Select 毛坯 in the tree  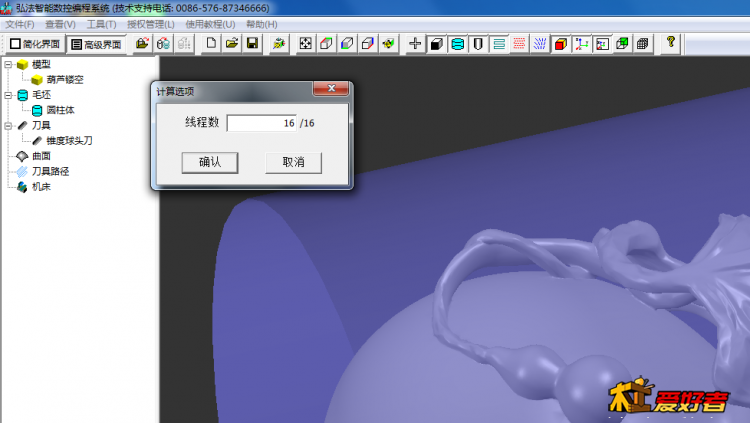pyautogui.click(x=41, y=95)
